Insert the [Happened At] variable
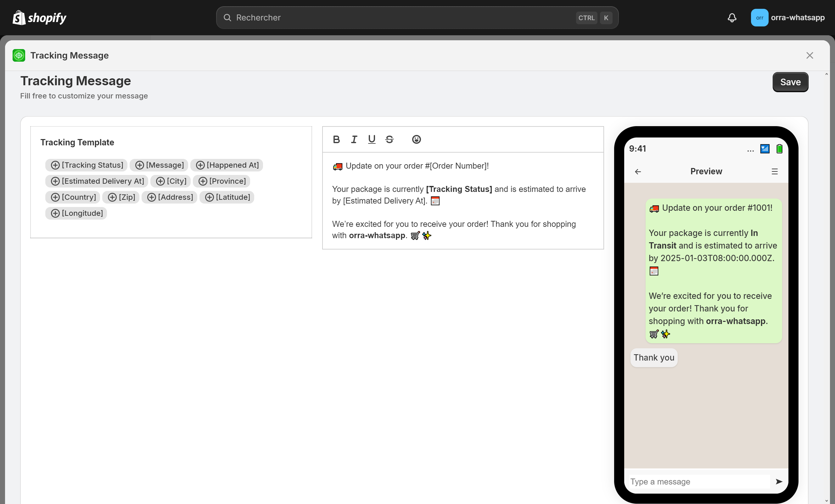The width and height of the screenshot is (835, 504). (227, 165)
